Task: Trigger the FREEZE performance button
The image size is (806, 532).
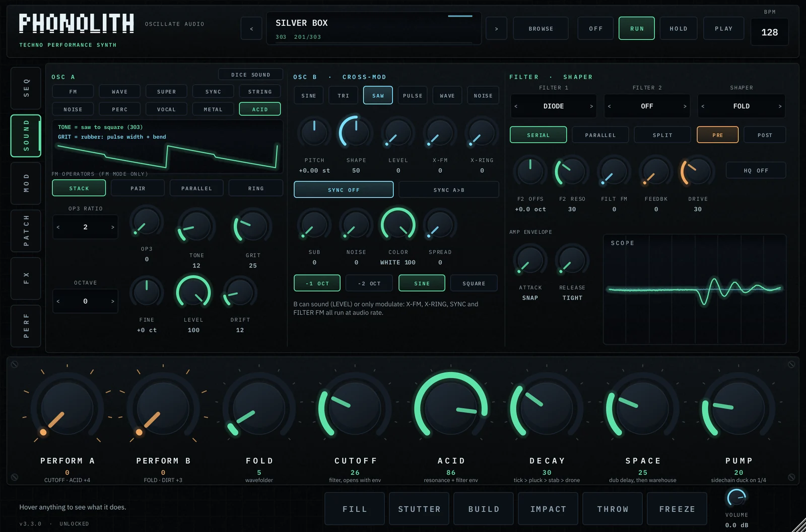Action: point(677,509)
